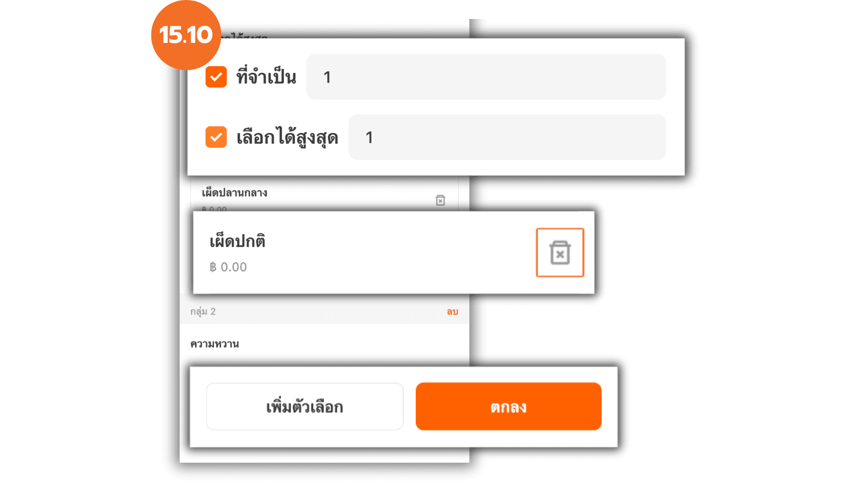Image resolution: width=868 pixels, height=488 pixels.
Task: Select the เผ็ดปกติ option name
Action: [x=237, y=241]
